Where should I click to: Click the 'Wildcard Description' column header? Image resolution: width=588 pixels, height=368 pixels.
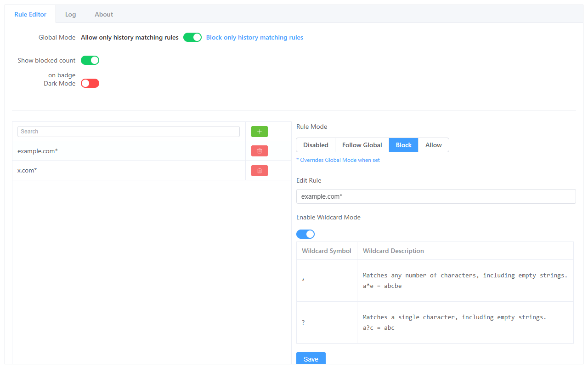pos(465,251)
